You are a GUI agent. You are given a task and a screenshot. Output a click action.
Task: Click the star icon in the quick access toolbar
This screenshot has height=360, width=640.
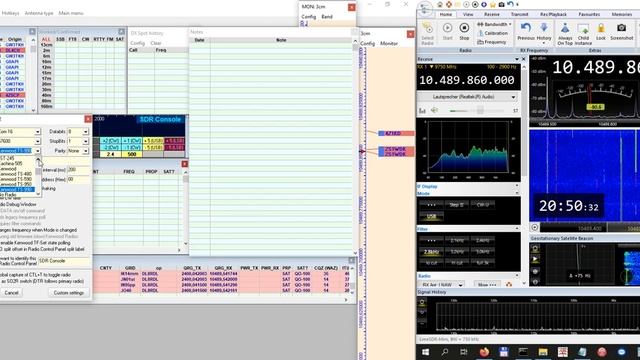[x=493, y=4]
